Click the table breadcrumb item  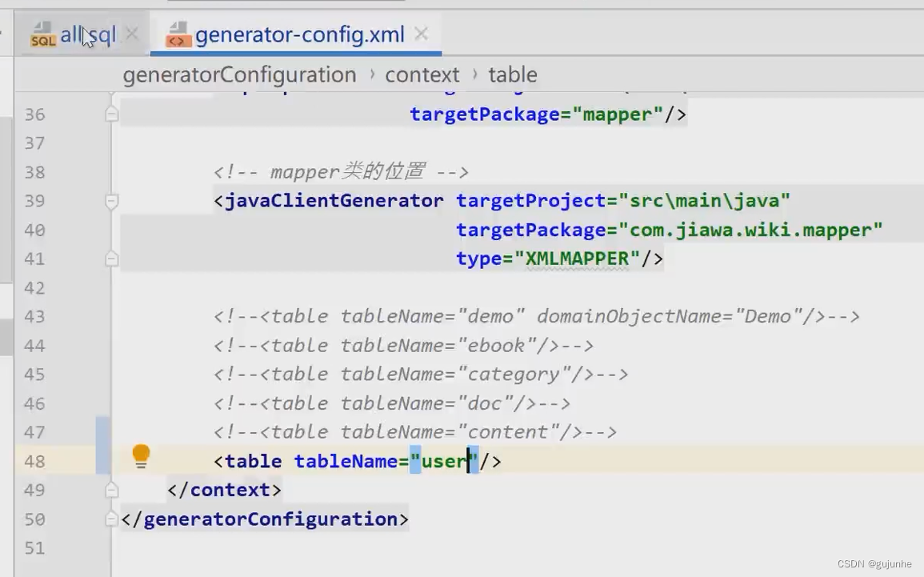[x=512, y=75]
